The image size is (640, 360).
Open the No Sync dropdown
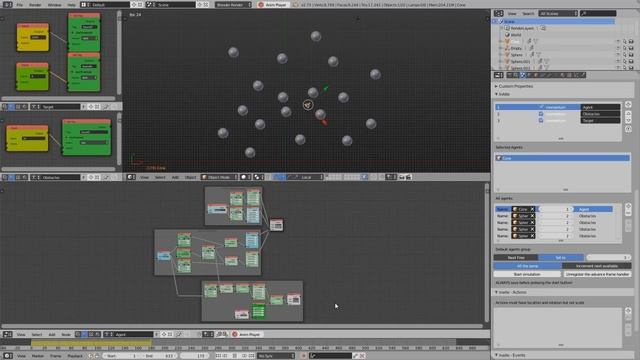276,356
